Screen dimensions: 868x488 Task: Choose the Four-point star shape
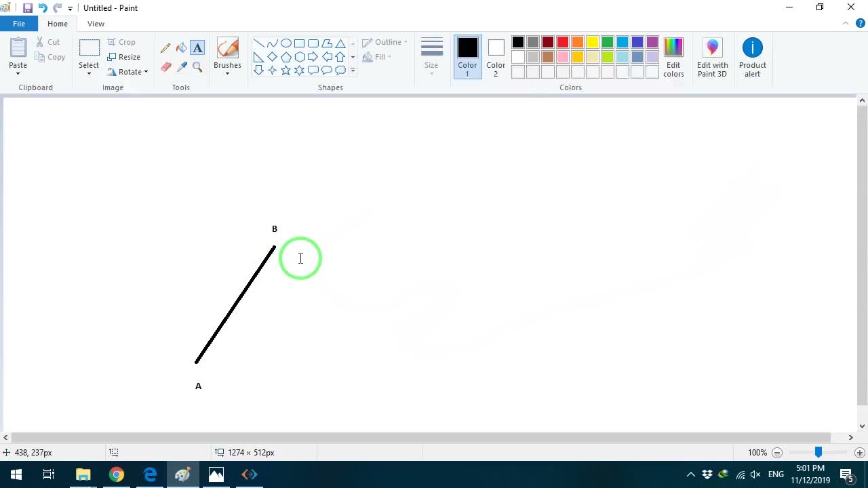(272, 70)
